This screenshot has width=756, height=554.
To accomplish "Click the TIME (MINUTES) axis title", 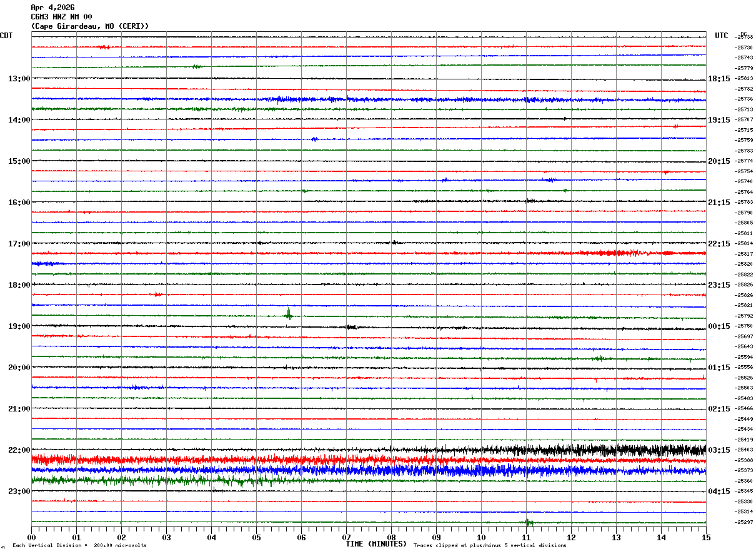I will pyautogui.click(x=376, y=544).
